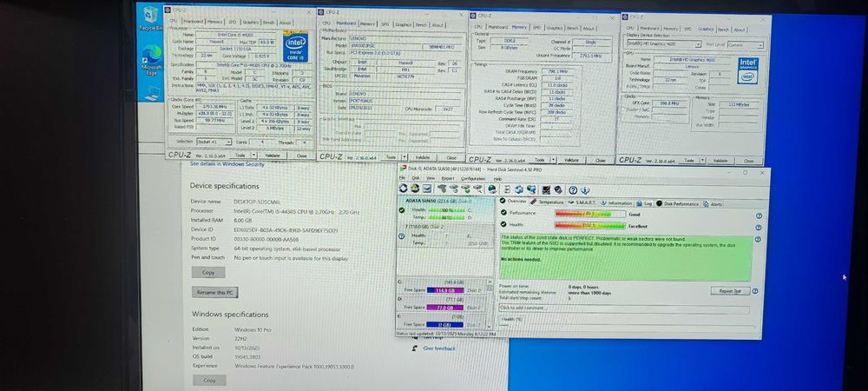Open the File menu in Hard Disk Sentinel
The image size is (868, 391).
click(x=402, y=178)
